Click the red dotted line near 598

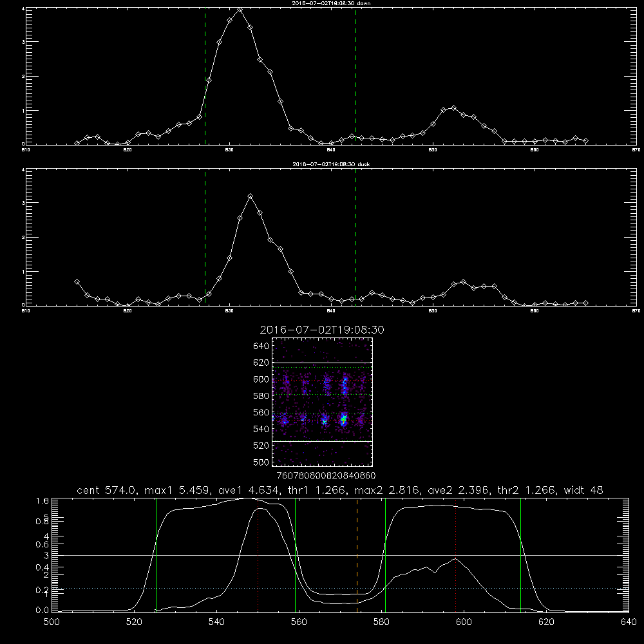[456, 555]
